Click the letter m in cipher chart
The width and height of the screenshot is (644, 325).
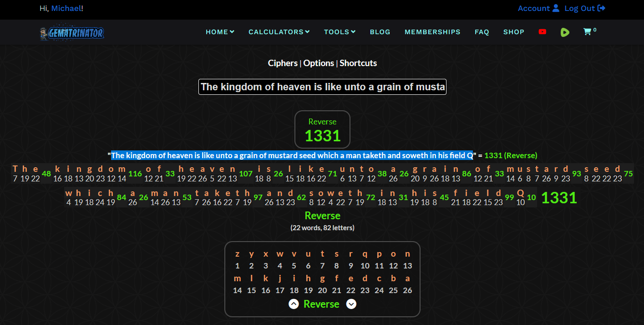237,279
